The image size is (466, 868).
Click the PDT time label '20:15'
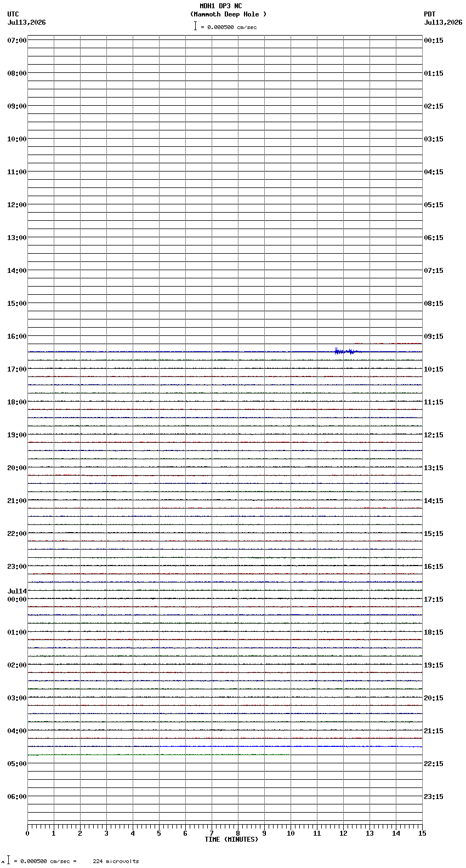[434, 698]
